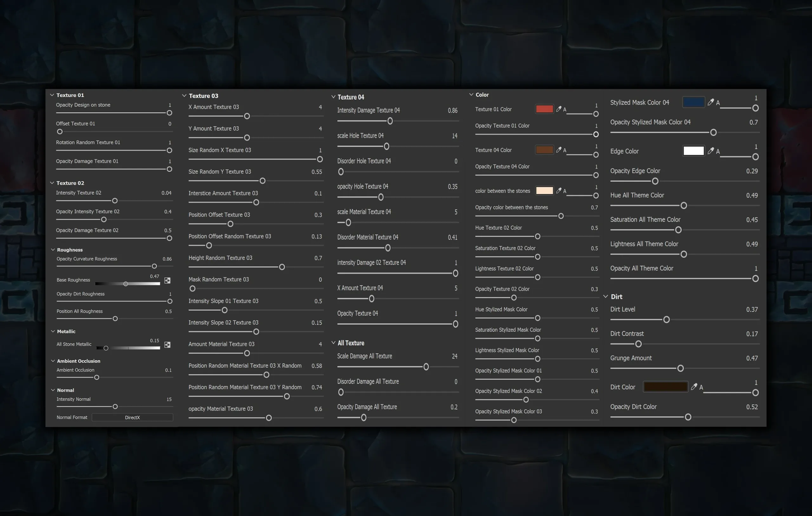Collapse the Roughness section
Image resolution: width=812 pixels, height=516 pixels.
[x=53, y=249]
